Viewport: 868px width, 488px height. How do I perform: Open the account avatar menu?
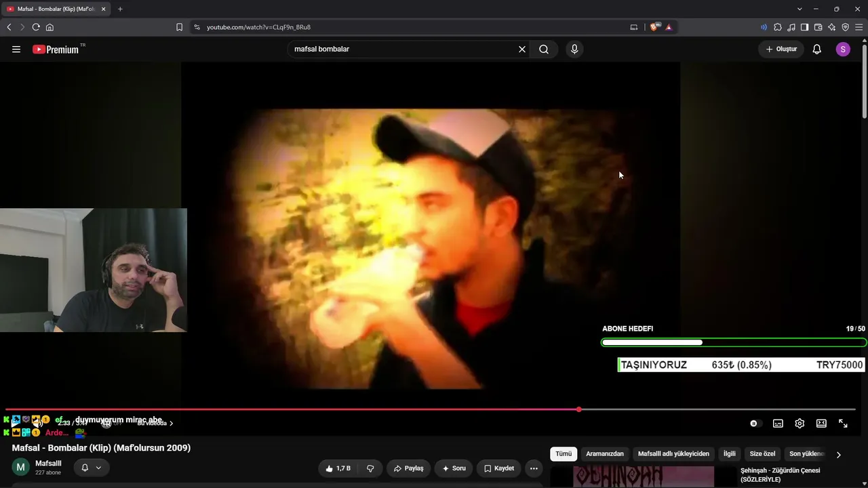(x=843, y=49)
